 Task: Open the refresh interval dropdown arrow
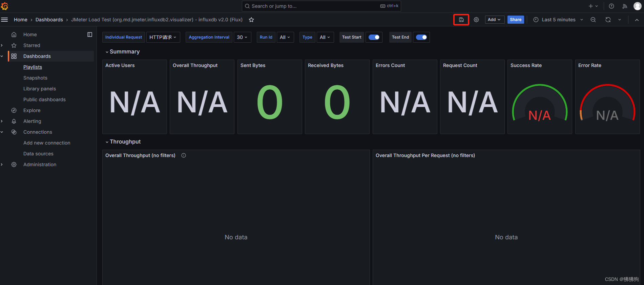click(620, 20)
